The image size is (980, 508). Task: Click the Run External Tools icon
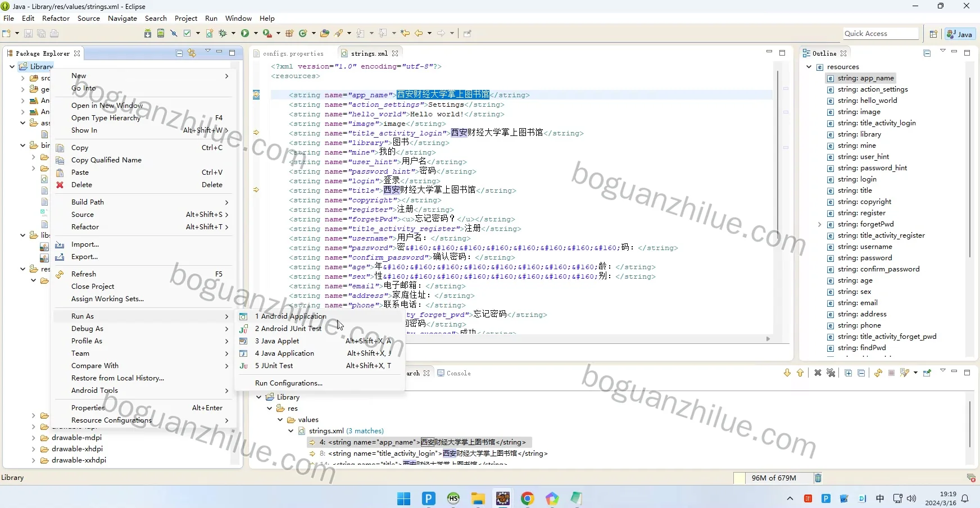coord(267,34)
